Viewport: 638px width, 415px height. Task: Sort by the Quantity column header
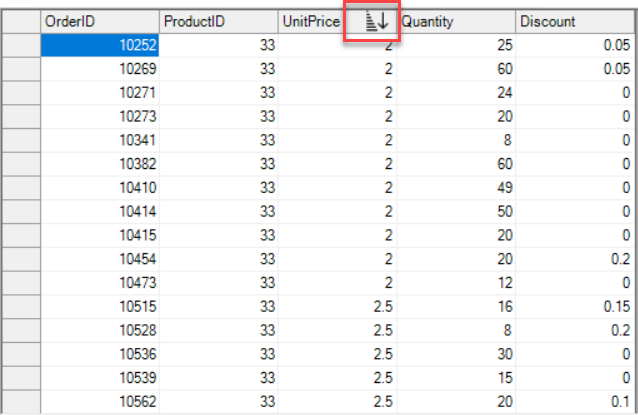coord(456,21)
